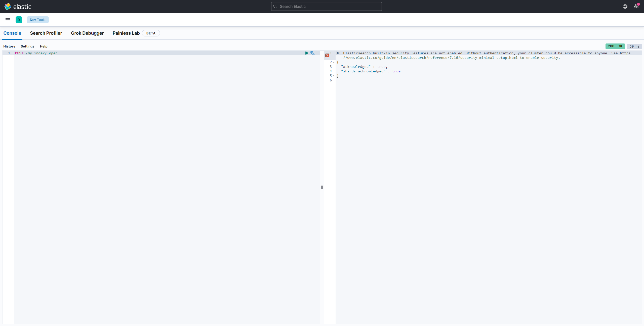Image resolution: width=644 pixels, height=326 pixels.
Task: Click the Elastic logo
Action: (x=18, y=7)
